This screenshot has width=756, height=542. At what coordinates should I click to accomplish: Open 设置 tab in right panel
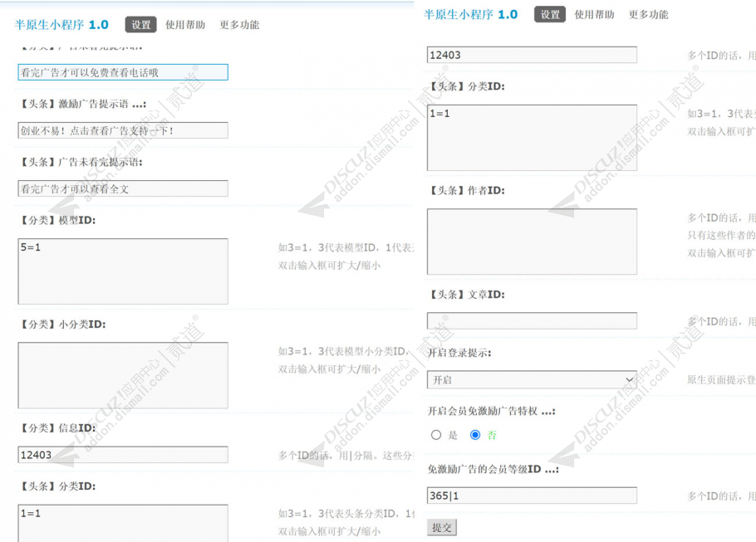coord(550,14)
